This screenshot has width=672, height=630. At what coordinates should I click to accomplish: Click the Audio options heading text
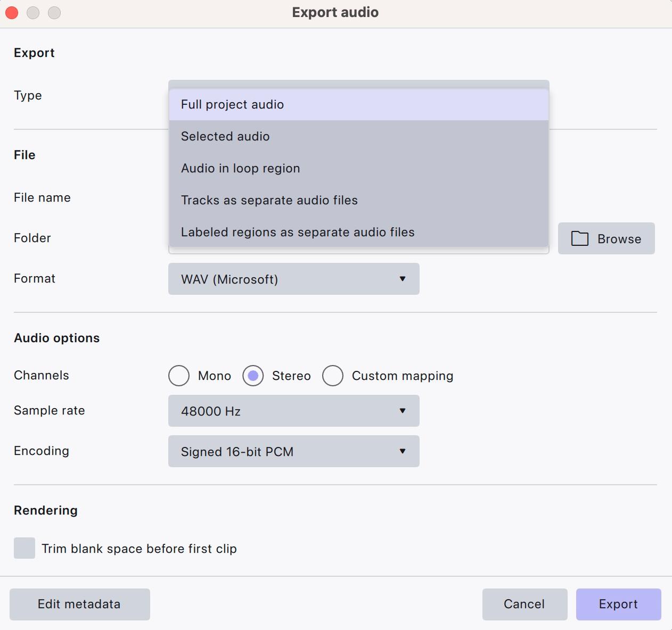pyautogui.click(x=57, y=338)
